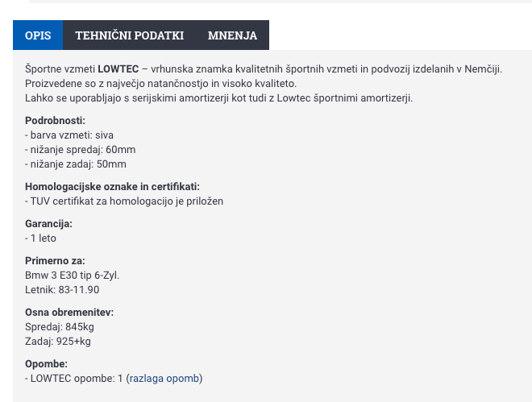Image resolution: width=532 pixels, height=402 pixels.
Task: Click the '1 leto' warranty text
Action: (x=41, y=238)
